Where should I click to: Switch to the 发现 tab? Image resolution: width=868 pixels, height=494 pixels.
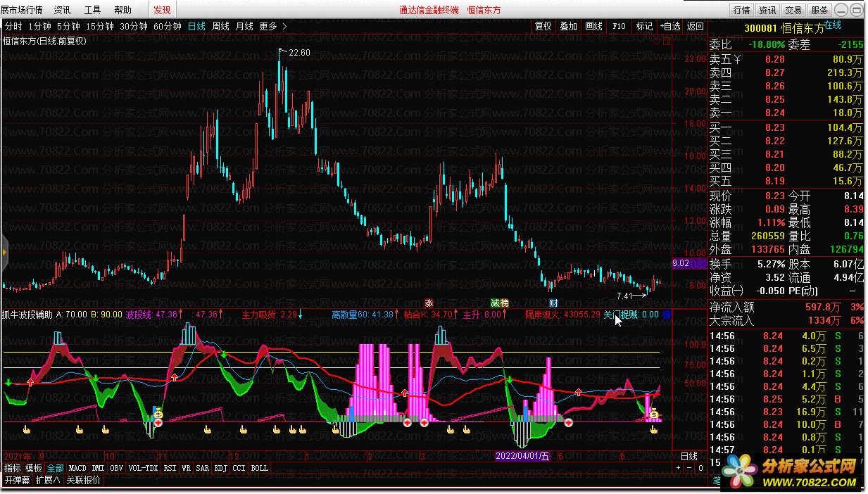[x=162, y=10]
